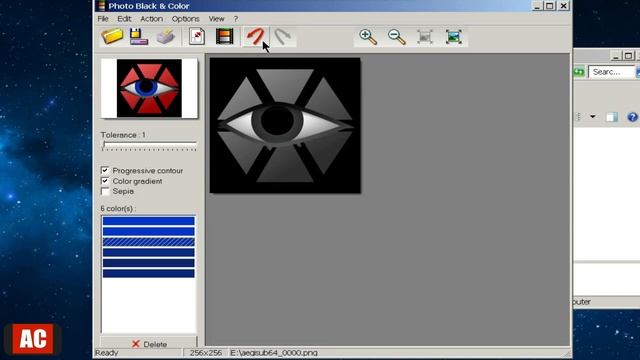This screenshot has height=360, width=640.
Task: Click the green refresh arrows in background window
Action: click(x=579, y=72)
